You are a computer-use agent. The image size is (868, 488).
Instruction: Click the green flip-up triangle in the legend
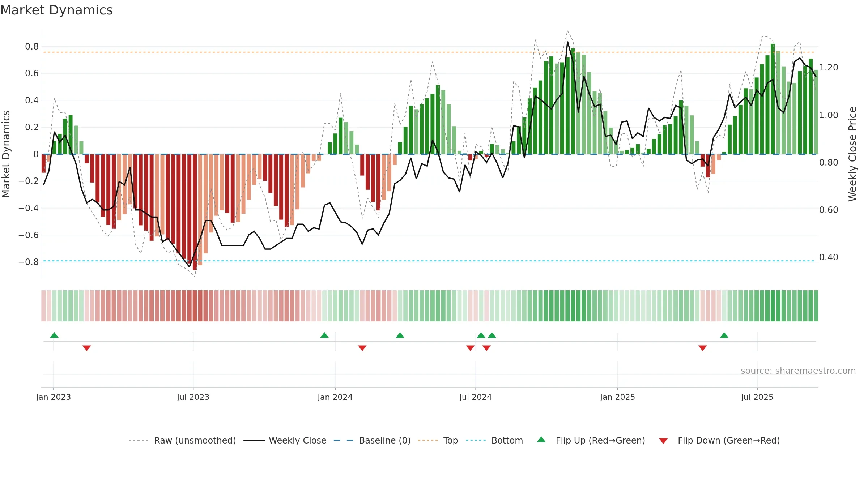pyautogui.click(x=541, y=440)
